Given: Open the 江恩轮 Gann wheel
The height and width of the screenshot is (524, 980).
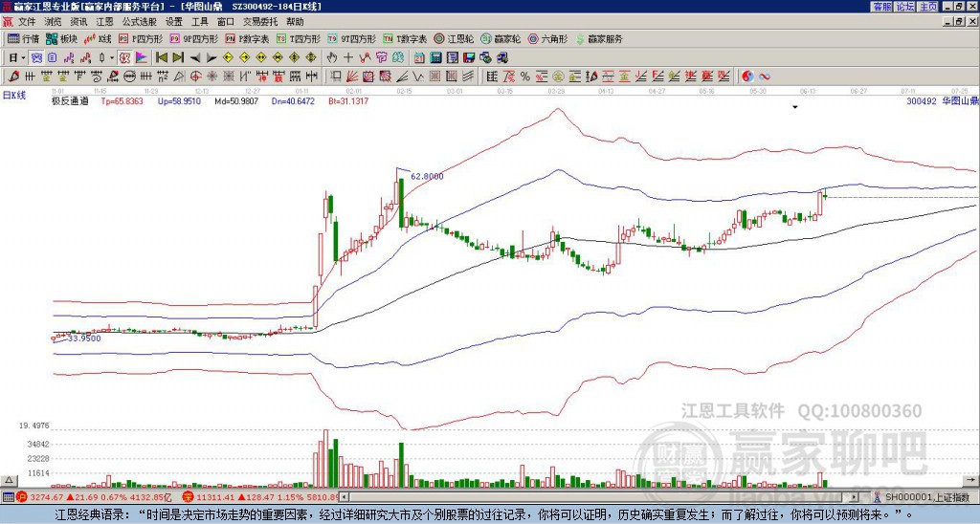Looking at the screenshot, I should [455, 38].
